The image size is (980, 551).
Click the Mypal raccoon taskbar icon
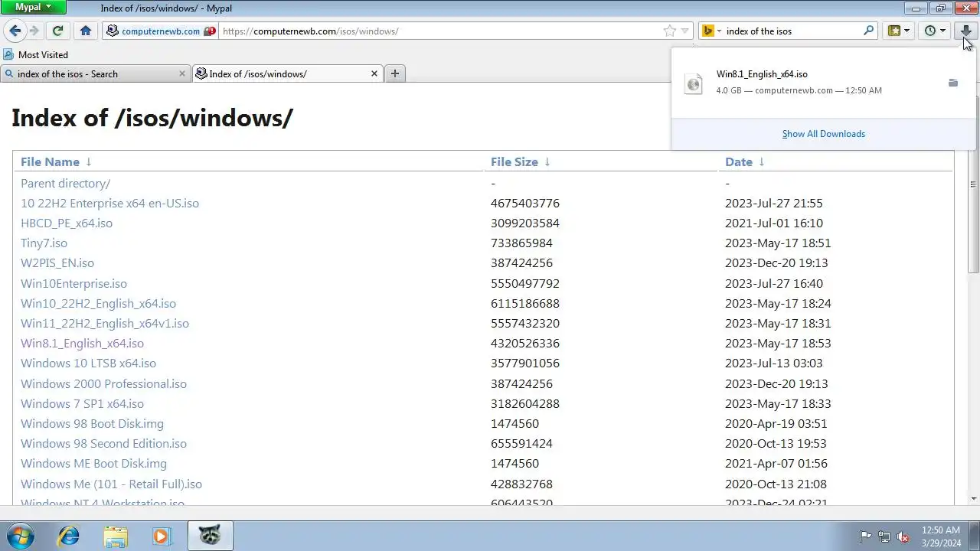pos(210,536)
